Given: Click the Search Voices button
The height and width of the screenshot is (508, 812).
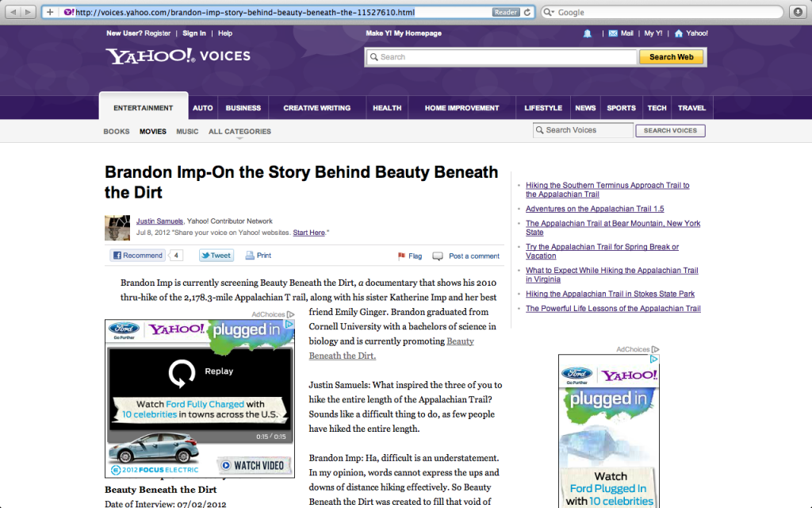Looking at the screenshot, I should [x=670, y=131].
